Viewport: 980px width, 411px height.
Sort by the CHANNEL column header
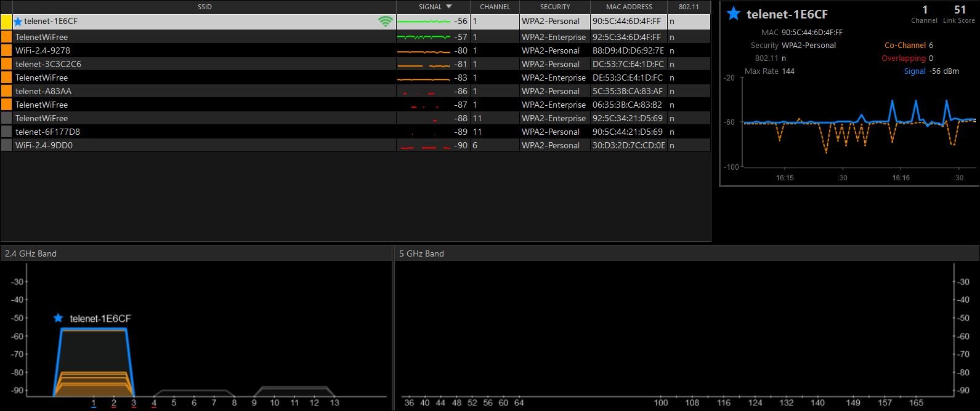click(x=495, y=7)
